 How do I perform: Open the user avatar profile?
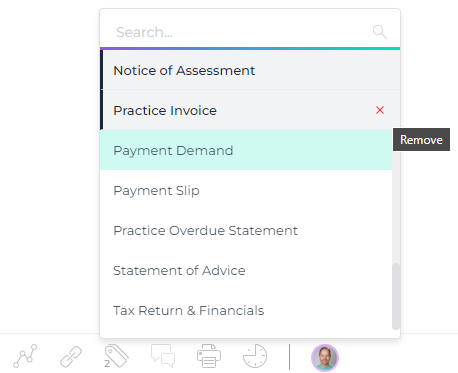325,357
